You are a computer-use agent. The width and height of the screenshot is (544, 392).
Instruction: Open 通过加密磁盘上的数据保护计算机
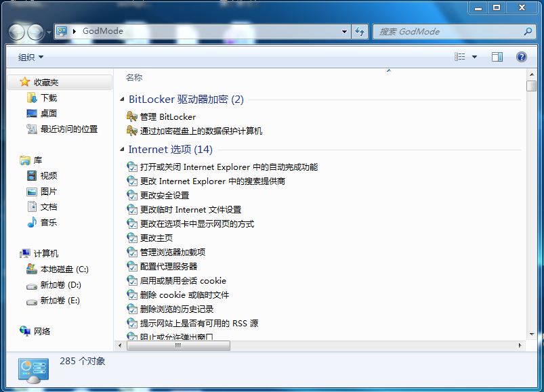tap(201, 131)
